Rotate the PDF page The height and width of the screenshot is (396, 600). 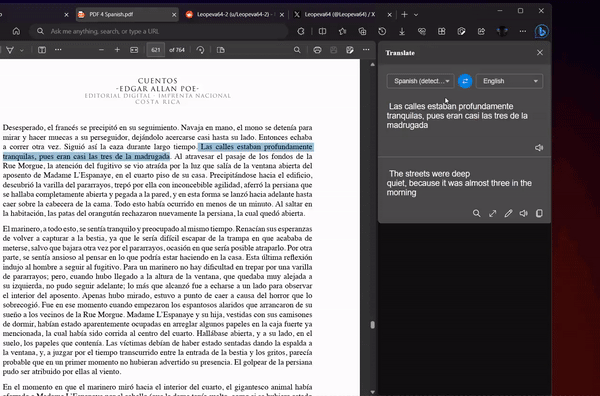[x=200, y=50]
